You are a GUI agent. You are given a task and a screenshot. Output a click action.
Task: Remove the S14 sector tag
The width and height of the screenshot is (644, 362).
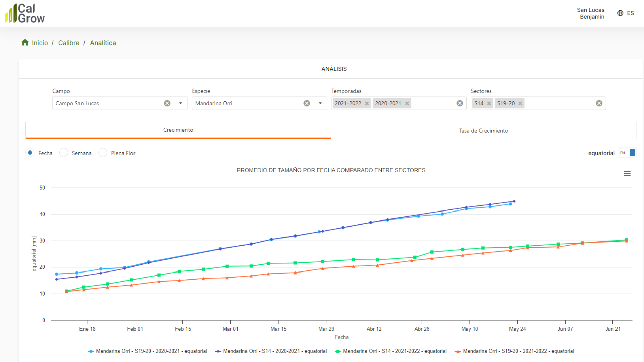point(489,103)
